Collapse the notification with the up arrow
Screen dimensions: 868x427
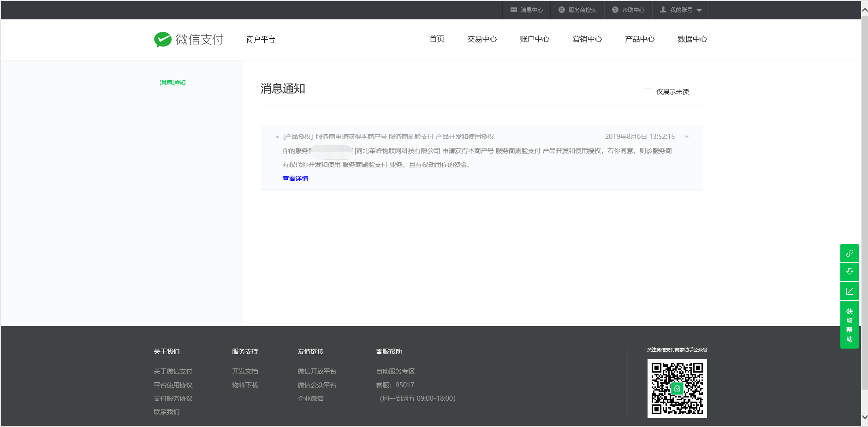pyautogui.click(x=686, y=136)
